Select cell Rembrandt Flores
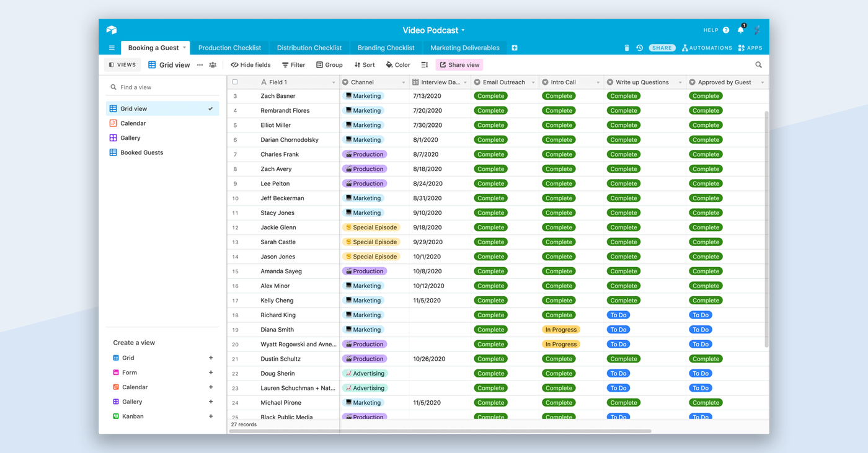The height and width of the screenshot is (453, 868). (299, 110)
